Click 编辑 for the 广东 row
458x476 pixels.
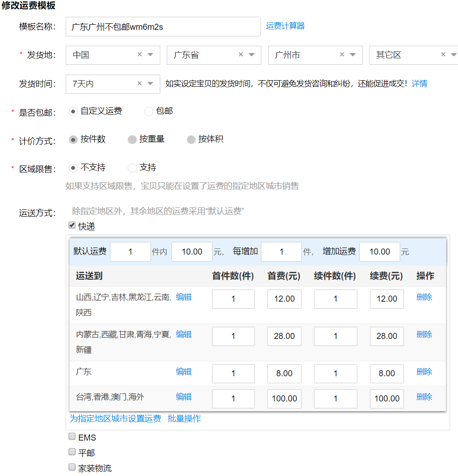[184, 372]
